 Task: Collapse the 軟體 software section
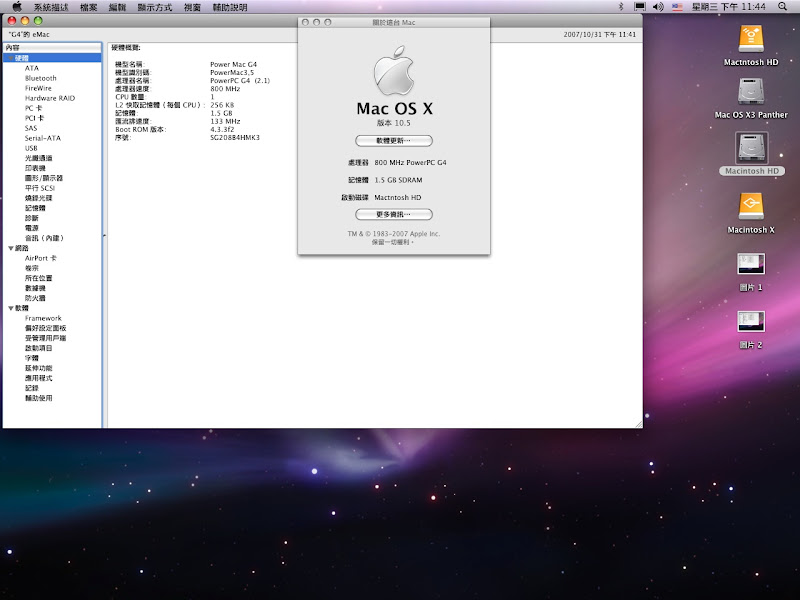point(11,308)
